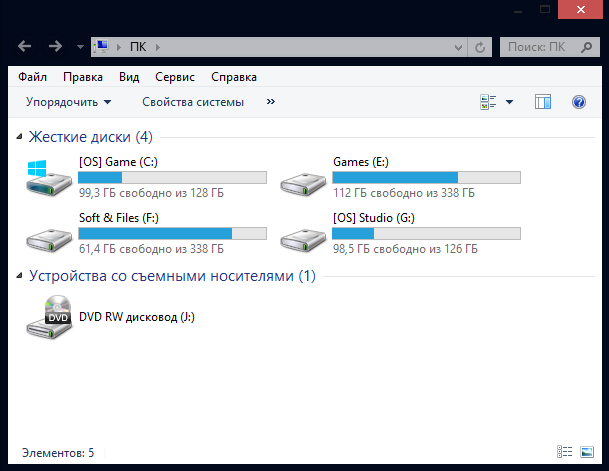Click the Back navigation arrow
Viewport: 609px width, 471px height.
(26, 47)
